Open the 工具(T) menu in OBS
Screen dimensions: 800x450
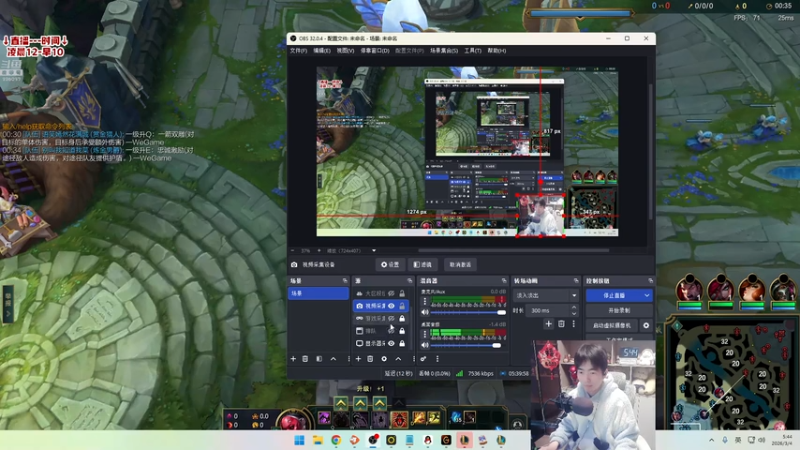[x=473, y=51]
